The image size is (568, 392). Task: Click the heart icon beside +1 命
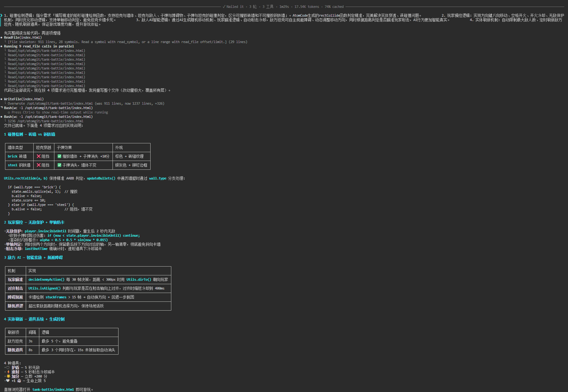tap(8, 381)
